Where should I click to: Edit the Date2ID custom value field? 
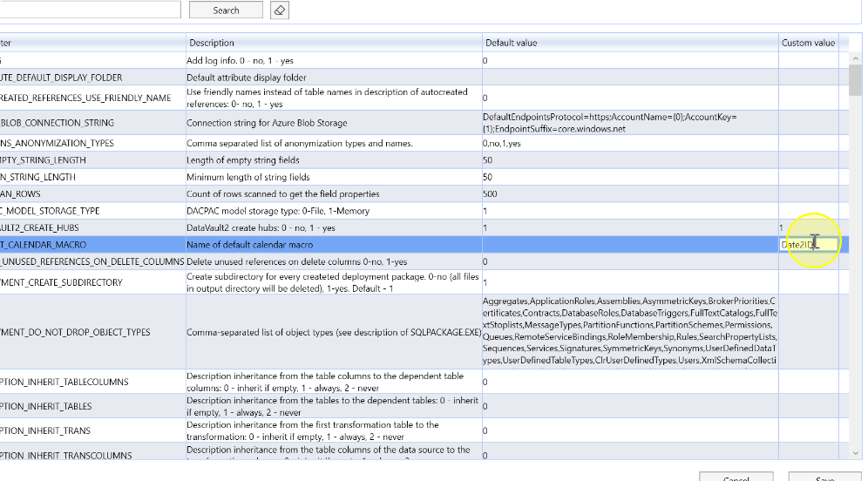tap(808, 245)
